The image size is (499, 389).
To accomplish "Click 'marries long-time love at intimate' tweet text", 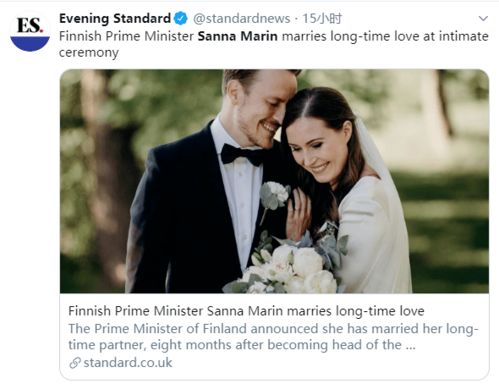I will pyautogui.click(x=385, y=36).
